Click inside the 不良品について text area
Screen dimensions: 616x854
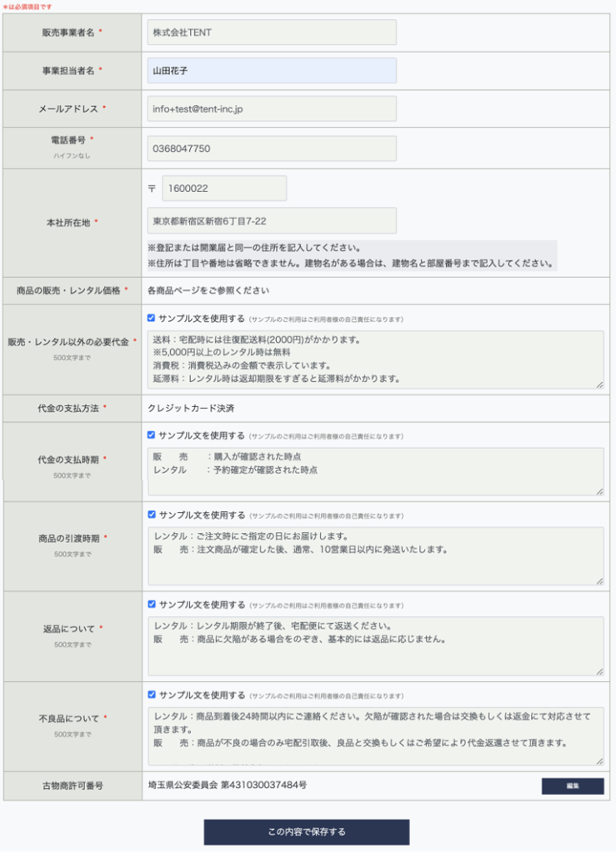click(375, 736)
